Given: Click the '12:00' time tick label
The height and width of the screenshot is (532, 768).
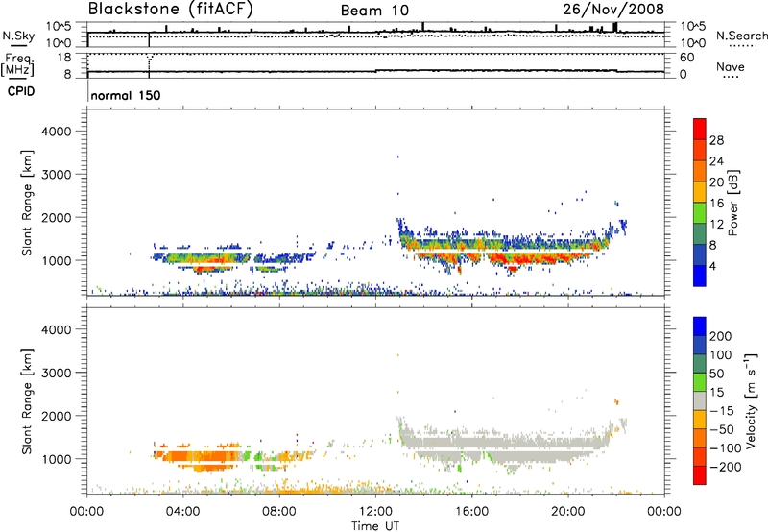Looking at the screenshot, I should coord(375,512).
